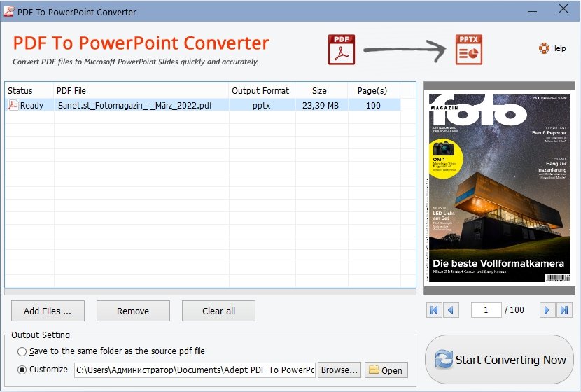The height and width of the screenshot is (392, 581).
Task: Select the Customize radio option
Action: tap(22, 370)
